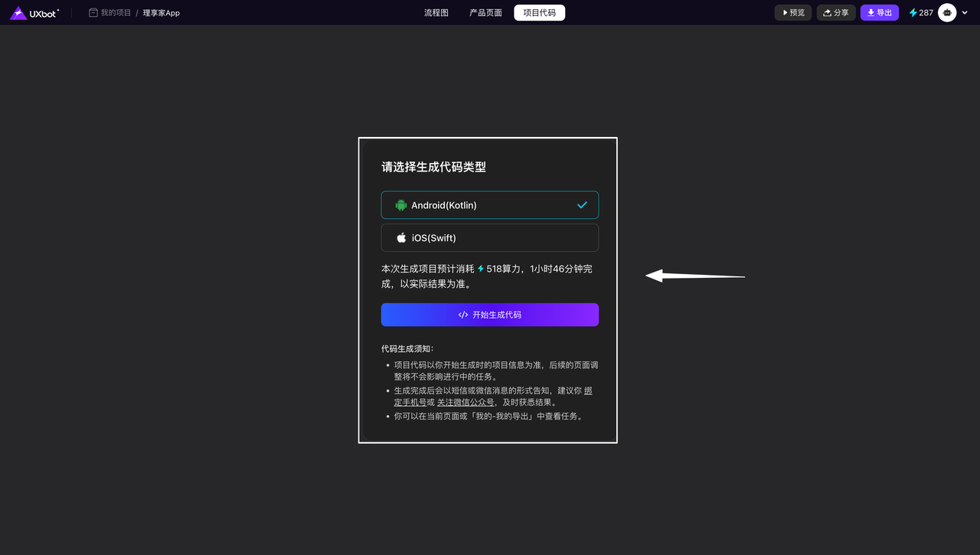Click the UXbot logo icon
This screenshot has width=980, height=555.
coord(18,13)
